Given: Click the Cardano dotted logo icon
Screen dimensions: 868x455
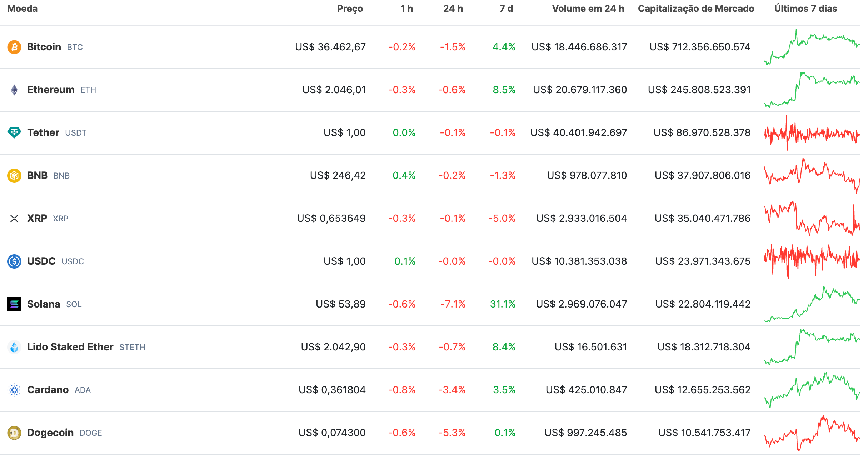Looking at the screenshot, I should [14, 390].
